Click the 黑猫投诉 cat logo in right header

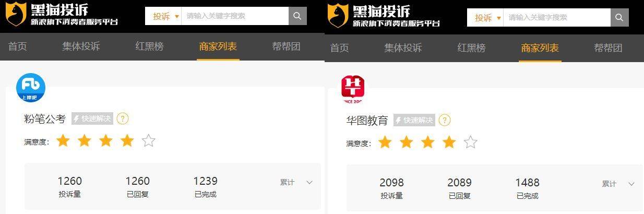pos(338,16)
